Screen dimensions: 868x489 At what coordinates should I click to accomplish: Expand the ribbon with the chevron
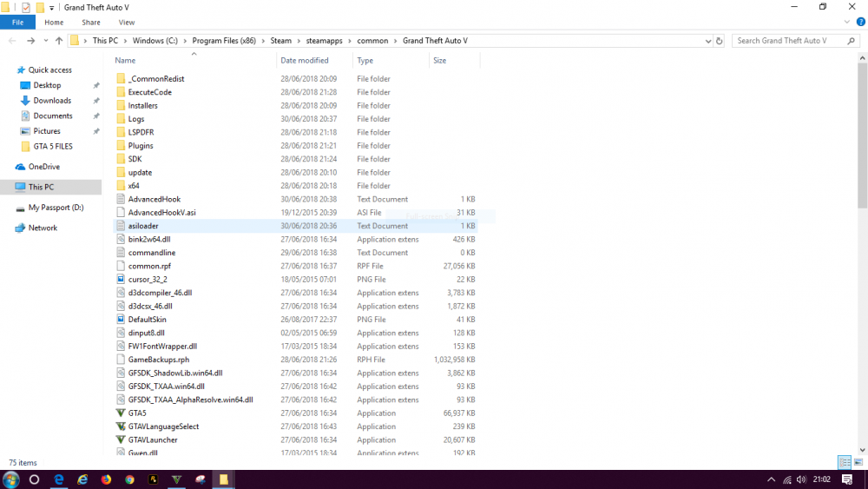click(847, 23)
